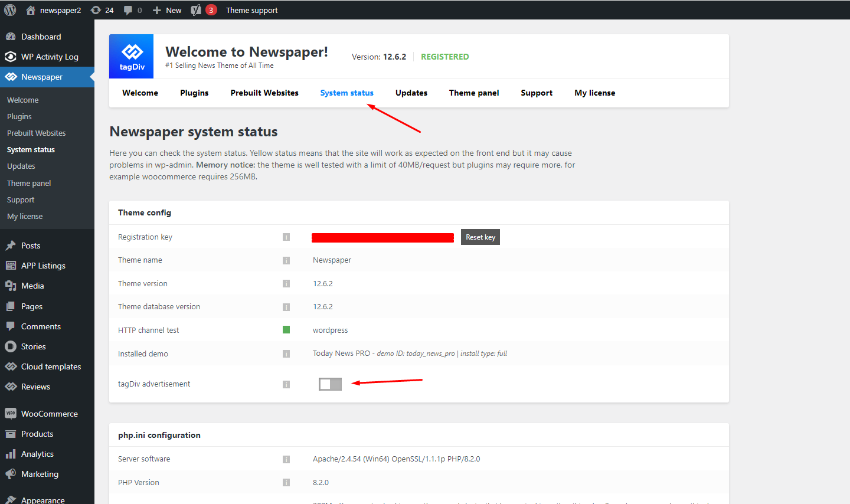The width and height of the screenshot is (850, 504).
Task: Click the Pages icon in sidebar
Action: point(11,306)
